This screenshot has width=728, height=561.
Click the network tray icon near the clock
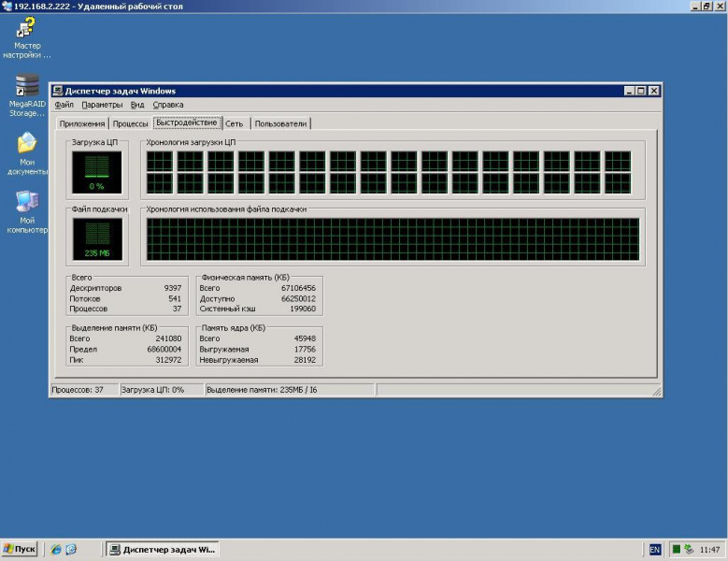[689, 550]
